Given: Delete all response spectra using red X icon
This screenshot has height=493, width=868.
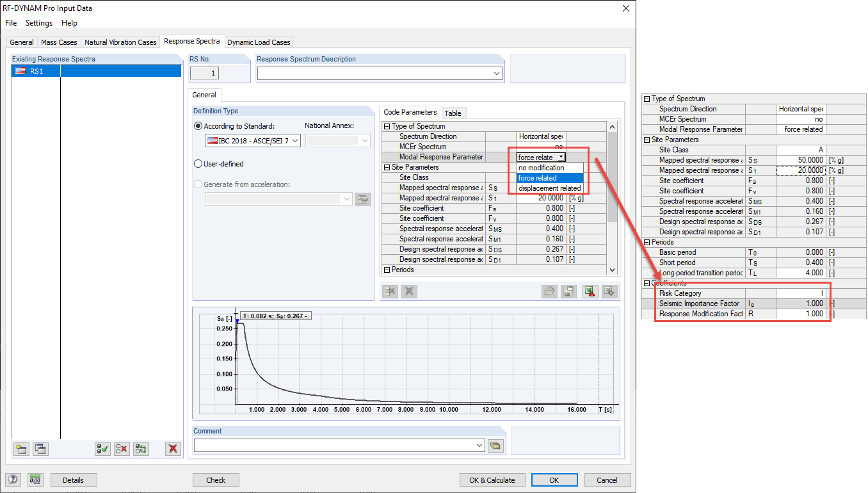Looking at the screenshot, I should pos(172,449).
